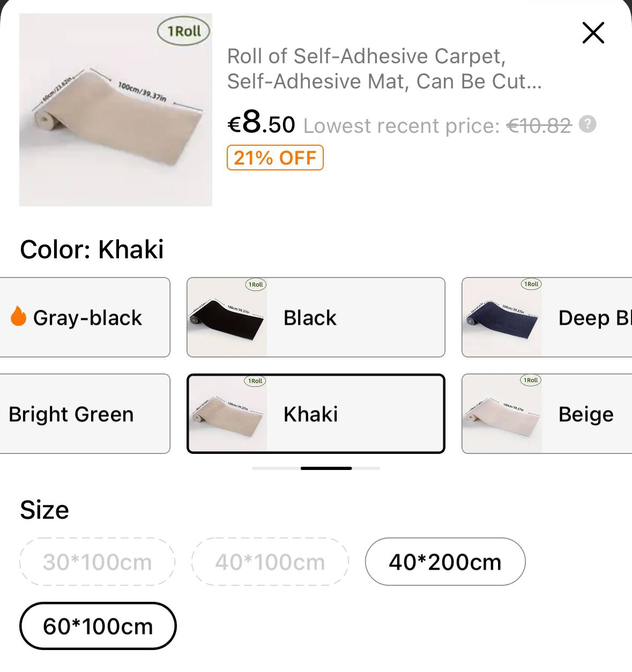The height and width of the screenshot is (672, 632).
Task: Tap the 1Roll badge on product image
Action: pyautogui.click(x=184, y=32)
